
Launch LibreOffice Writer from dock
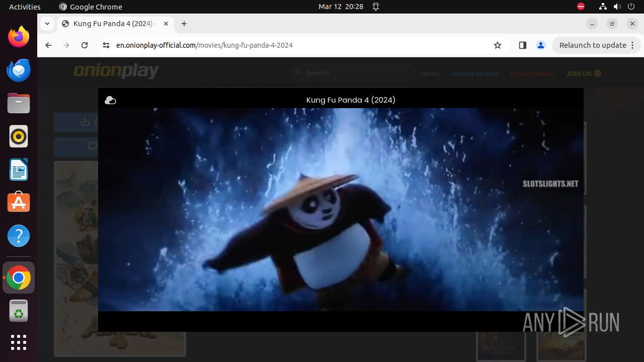click(19, 169)
